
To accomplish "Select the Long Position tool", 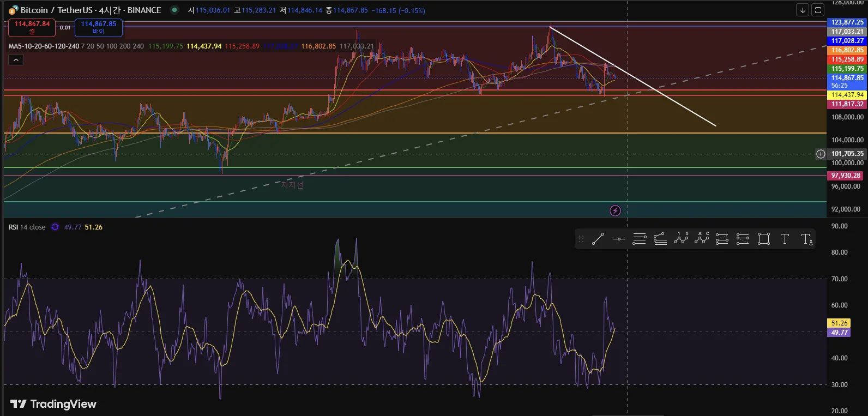I will (x=722, y=239).
